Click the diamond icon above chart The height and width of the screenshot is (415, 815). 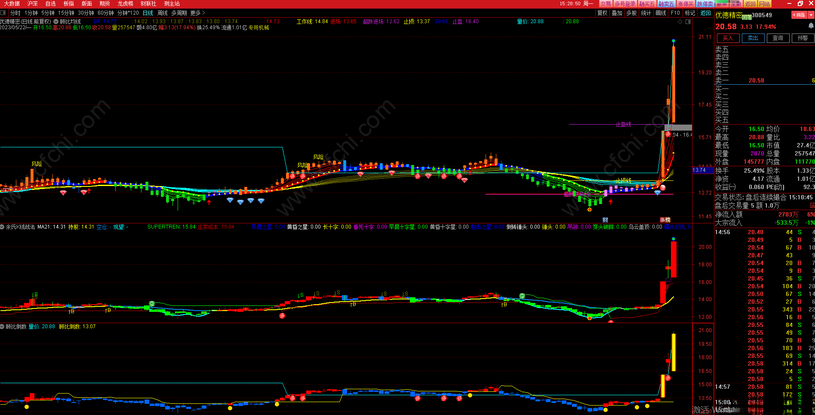tap(680, 22)
